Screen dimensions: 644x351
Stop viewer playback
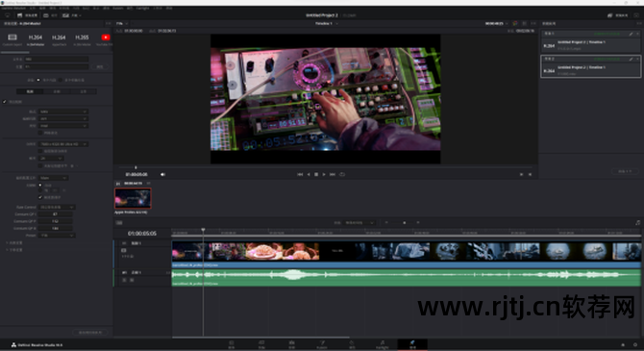point(316,174)
